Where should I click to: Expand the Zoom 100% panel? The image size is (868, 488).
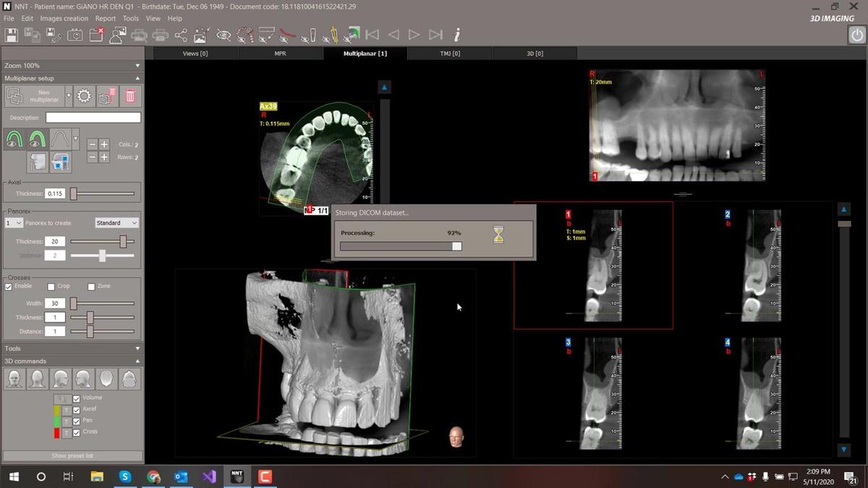(137, 65)
